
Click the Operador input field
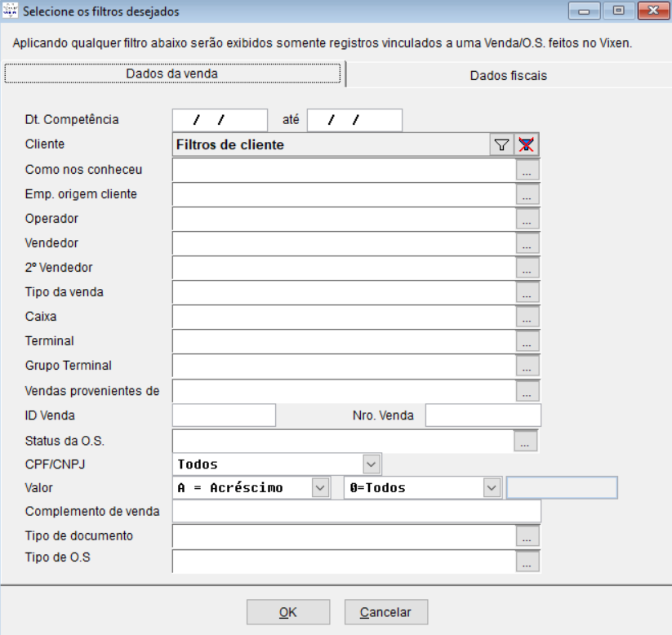click(x=344, y=219)
